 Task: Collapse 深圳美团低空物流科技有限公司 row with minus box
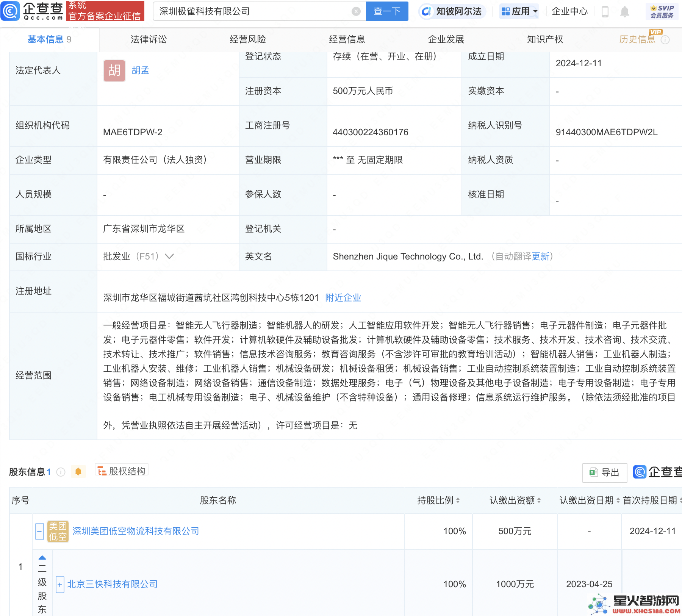[x=39, y=531]
